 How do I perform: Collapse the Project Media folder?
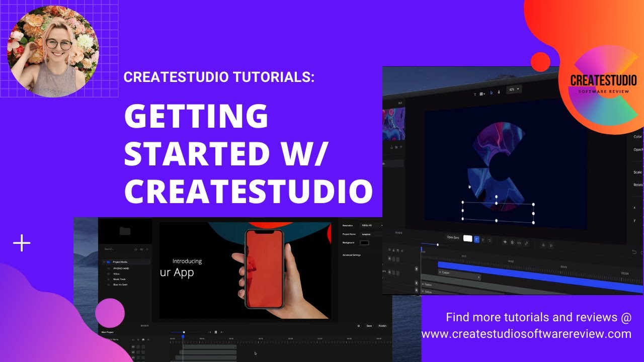(x=104, y=262)
